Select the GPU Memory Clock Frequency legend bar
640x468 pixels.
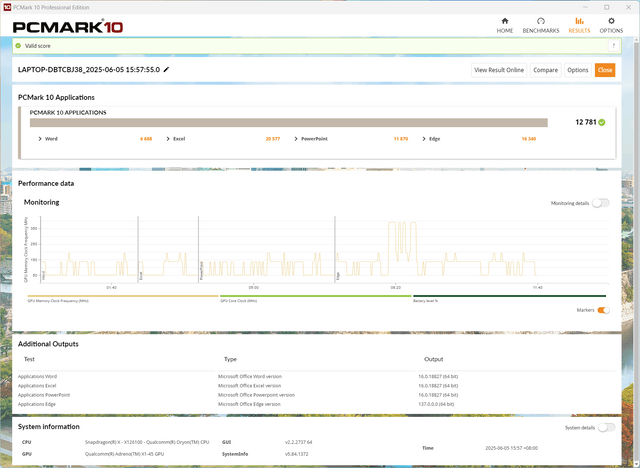[x=123, y=296]
